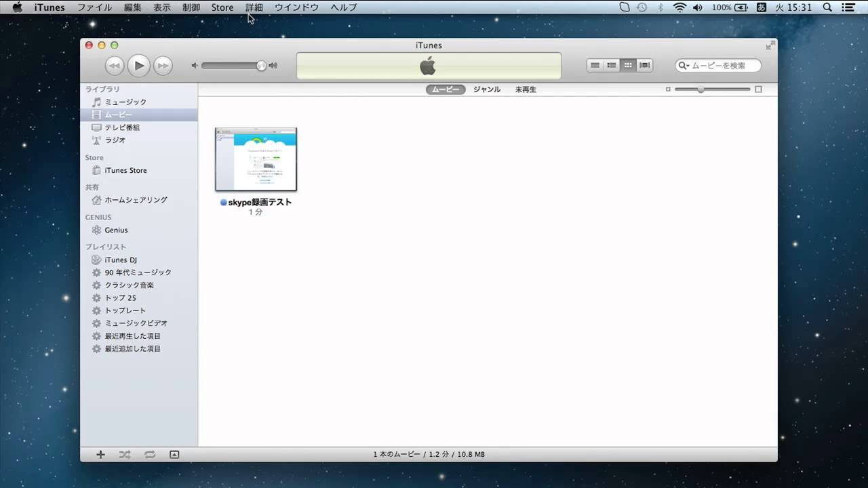The image size is (868, 488).
Task: Click the large thumbnail size icon
Action: click(758, 89)
